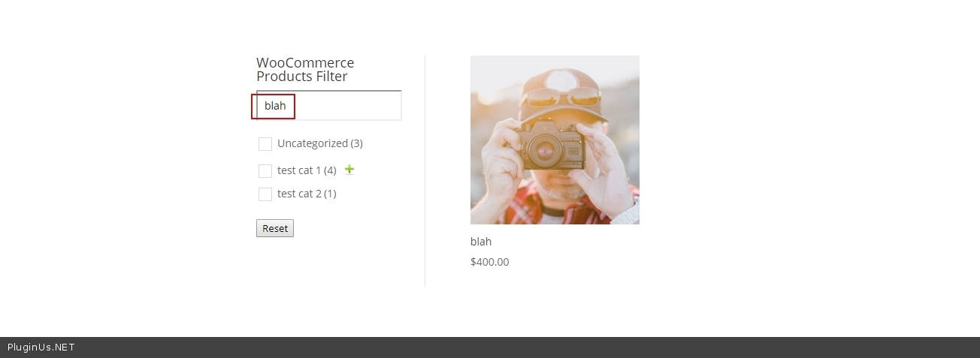The image size is (980, 358).
Task: Expand test cat 1 subcategories with green plus
Action: (349, 170)
